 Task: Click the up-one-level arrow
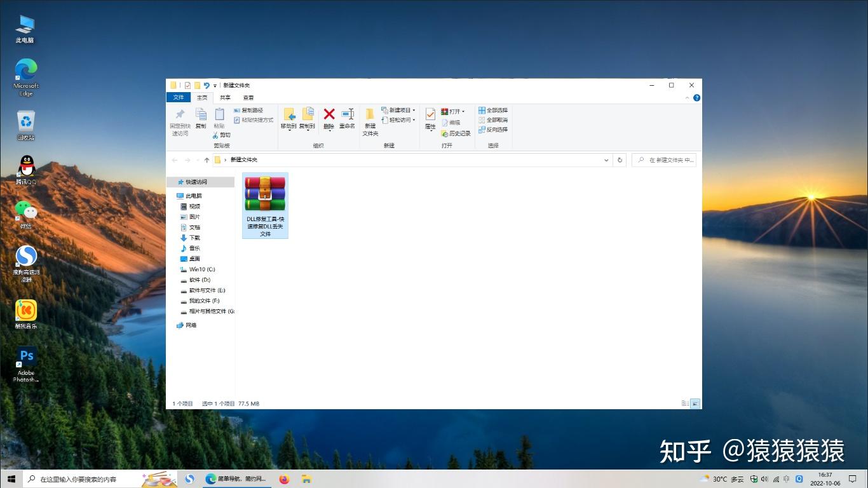(x=207, y=160)
